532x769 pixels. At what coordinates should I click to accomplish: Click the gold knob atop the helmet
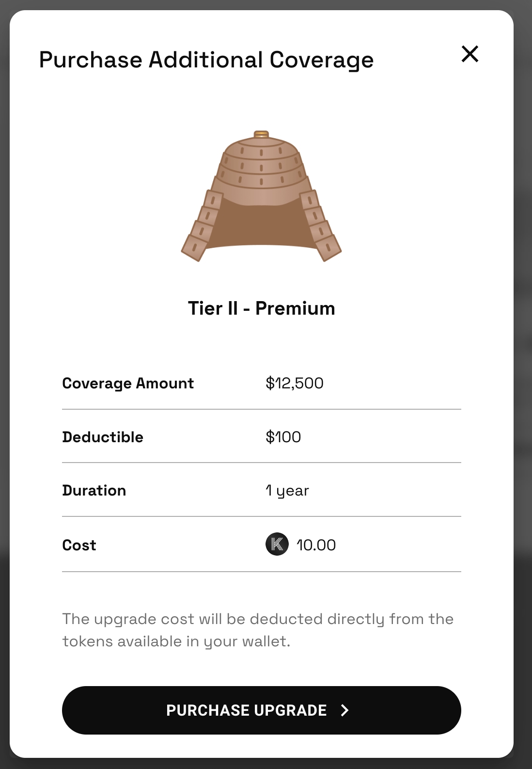261,134
